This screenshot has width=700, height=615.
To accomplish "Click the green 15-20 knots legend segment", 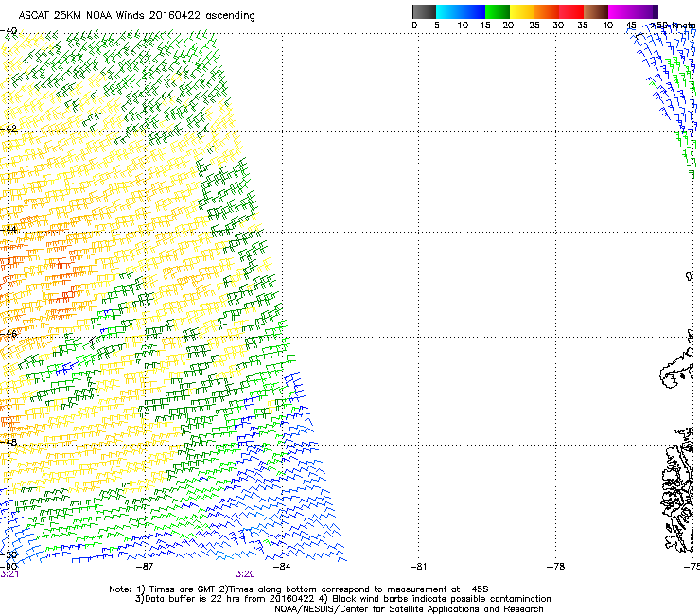I will [498, 11].
